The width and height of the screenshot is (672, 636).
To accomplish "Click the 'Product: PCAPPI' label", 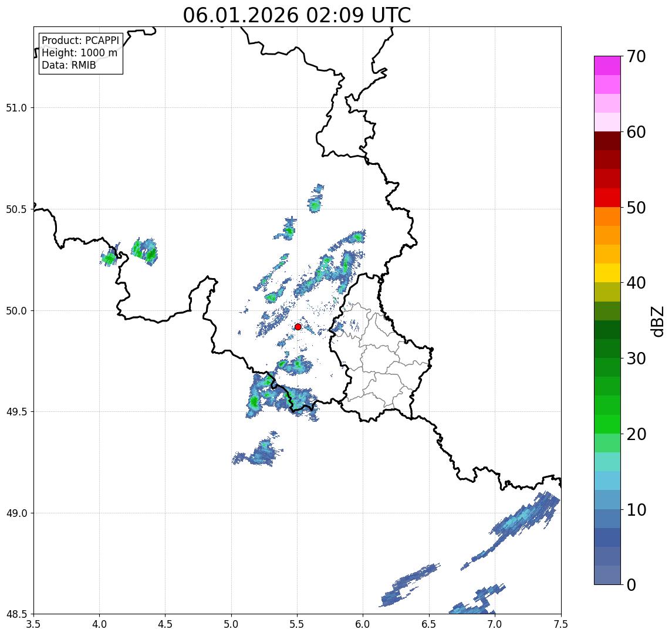I will click(80, 40).
